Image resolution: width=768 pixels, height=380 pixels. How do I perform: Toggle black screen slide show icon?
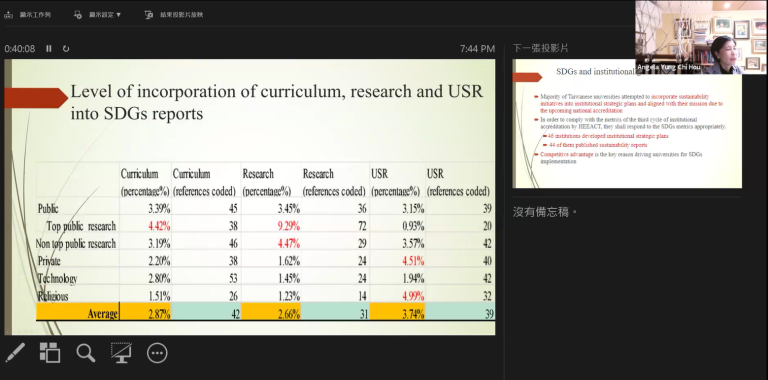(x=121, y=353)
